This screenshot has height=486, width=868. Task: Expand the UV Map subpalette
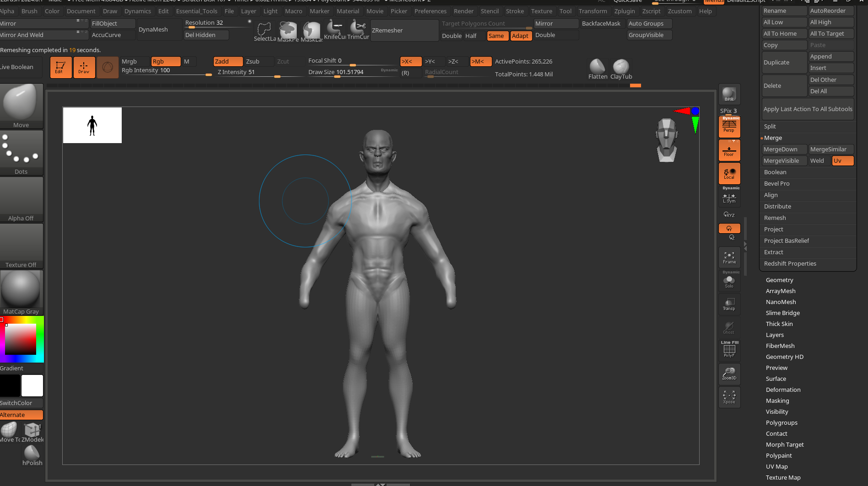(x=777, y=467)
